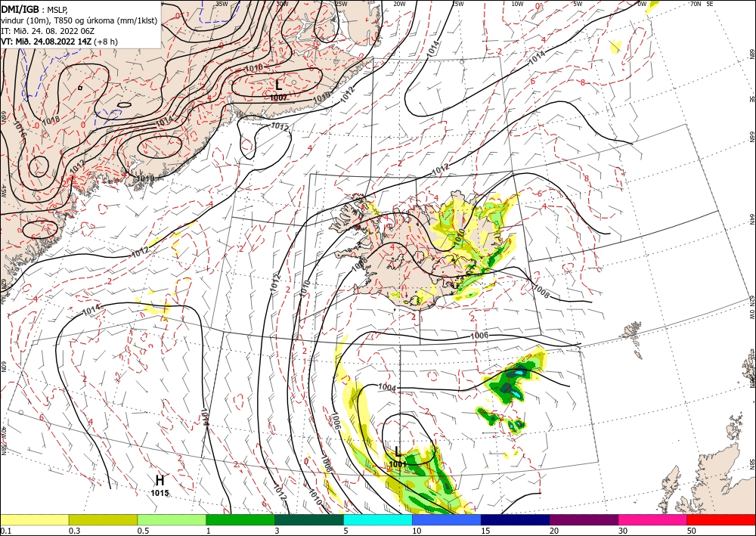The height and width of the screenshot is (536, 756).
Task: Click the "64N" latitude label
Action: pos(752,218)
